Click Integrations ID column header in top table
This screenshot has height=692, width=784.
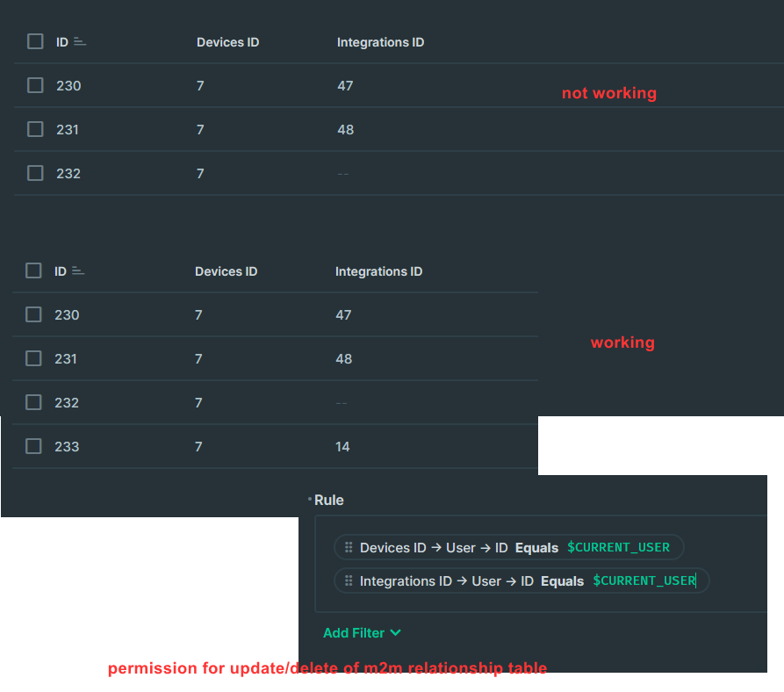coord(380,42)
